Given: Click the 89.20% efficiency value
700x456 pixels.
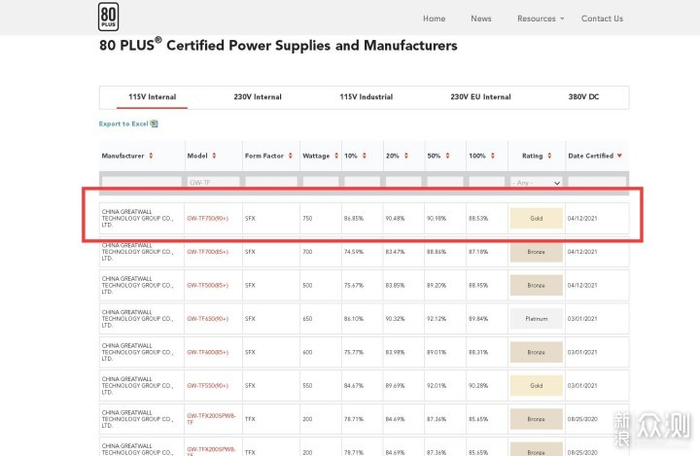Looking at the screenshot, I should point(437,285).
